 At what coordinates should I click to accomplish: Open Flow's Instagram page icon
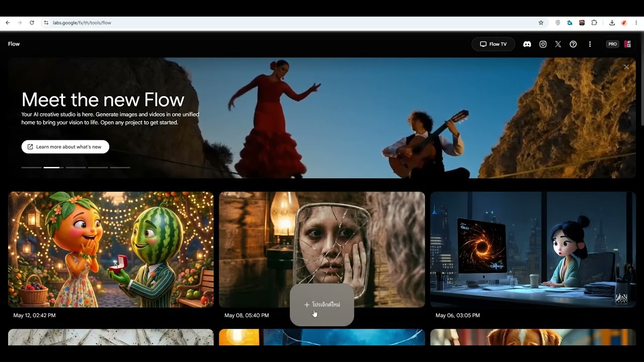coord(543,44)
